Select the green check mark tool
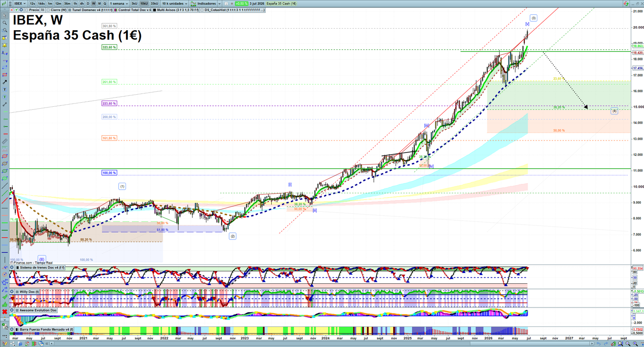The width and height of the screenshot is (644, 347). pyautogui.click(x=4, y=297)
